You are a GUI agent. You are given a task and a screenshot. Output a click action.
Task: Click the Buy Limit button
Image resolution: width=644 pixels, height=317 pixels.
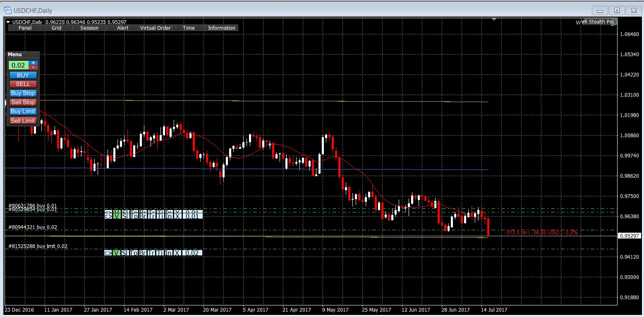point(23,112)
